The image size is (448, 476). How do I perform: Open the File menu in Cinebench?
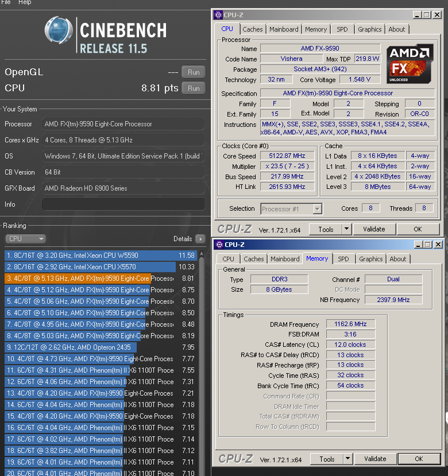(x=6, y=2)
